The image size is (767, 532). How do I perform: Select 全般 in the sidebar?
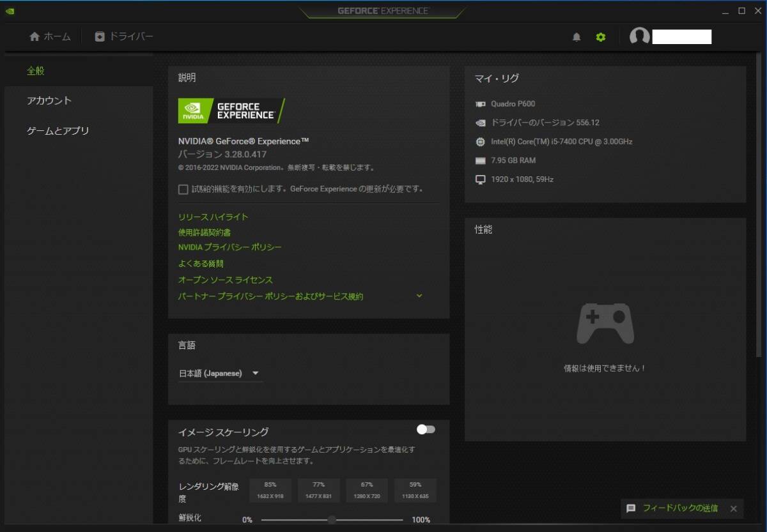click(x=79, y=71)
